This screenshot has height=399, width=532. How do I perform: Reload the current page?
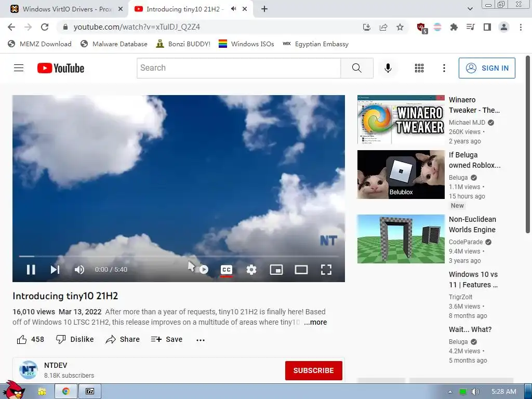45,27
